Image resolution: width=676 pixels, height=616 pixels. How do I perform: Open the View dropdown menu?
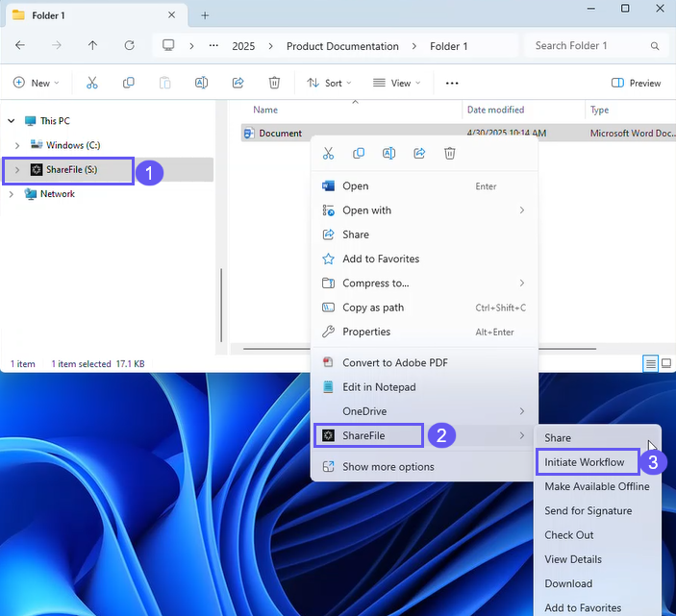point(395,83)
